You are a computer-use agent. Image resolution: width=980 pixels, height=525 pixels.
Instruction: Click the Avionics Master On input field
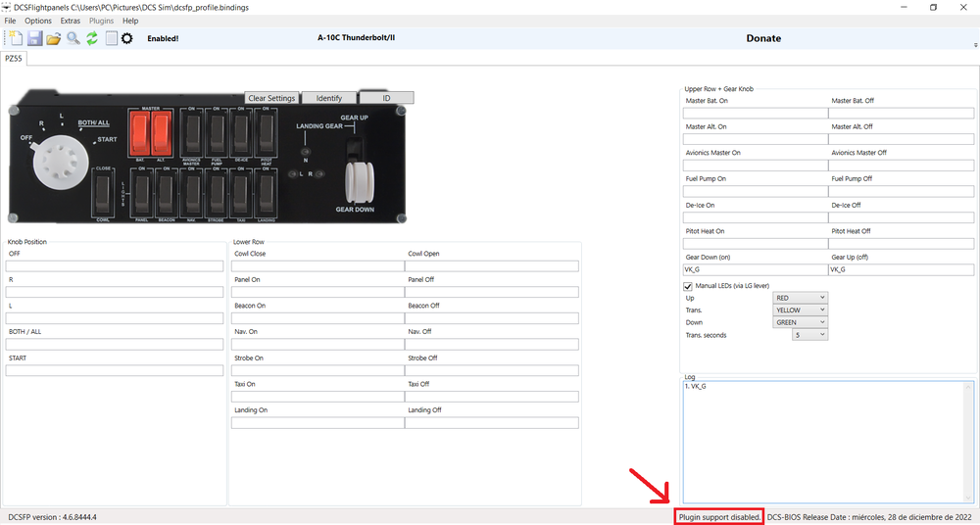pos(756,166)
